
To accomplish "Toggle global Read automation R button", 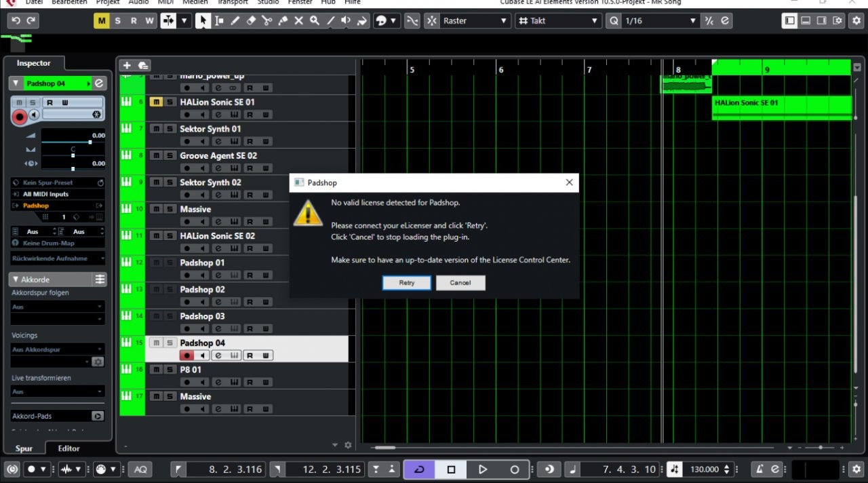I will pos(134,21).
